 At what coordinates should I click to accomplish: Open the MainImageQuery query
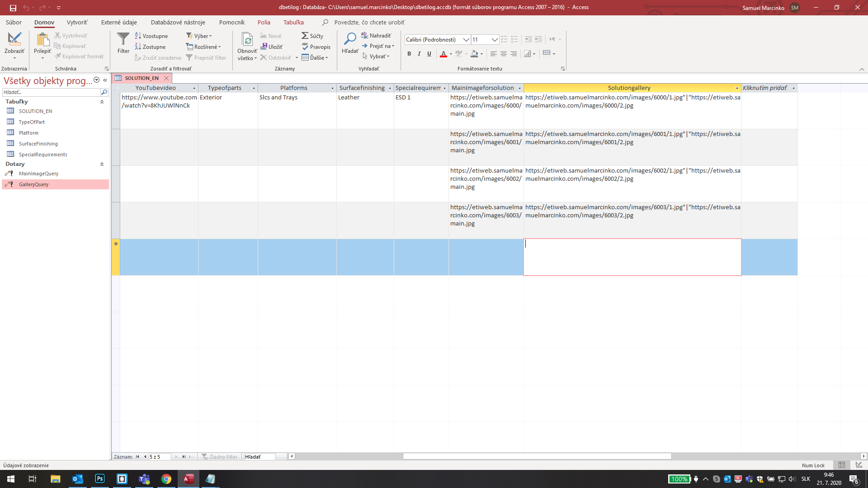pos(38,174)
